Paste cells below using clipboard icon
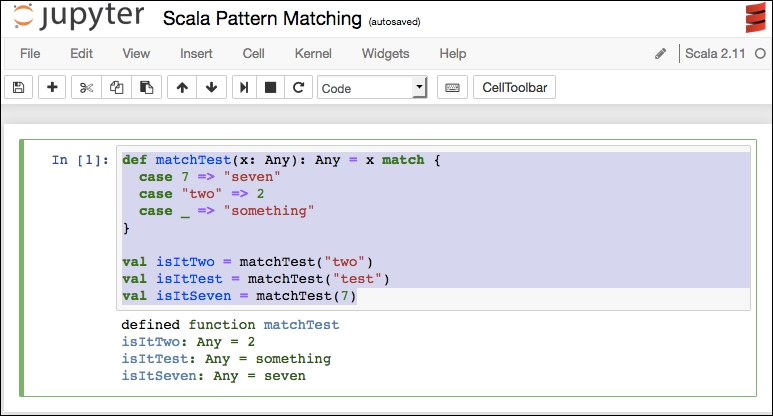The image size is (773, 416). pyautogui.click(x=146, y=87)
